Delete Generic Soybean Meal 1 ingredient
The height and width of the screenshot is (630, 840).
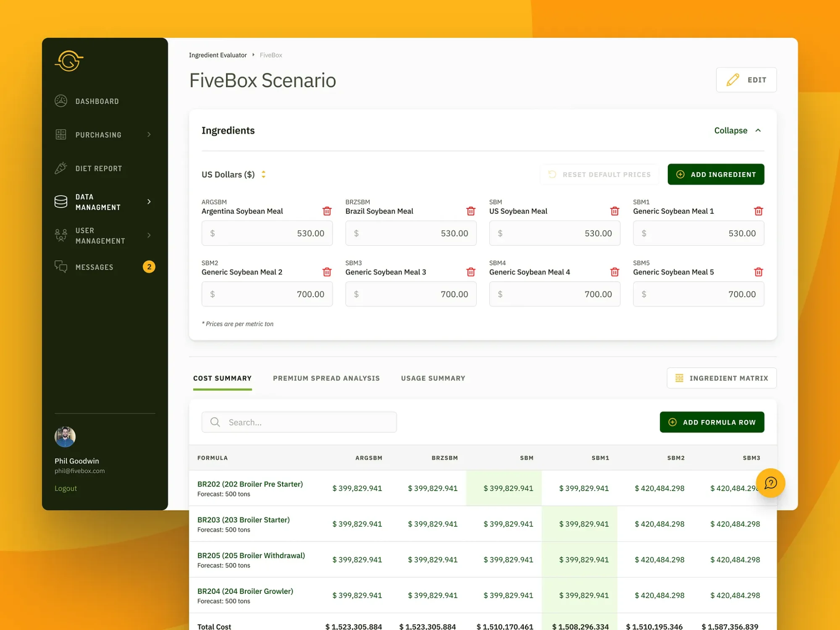point(759,211)
